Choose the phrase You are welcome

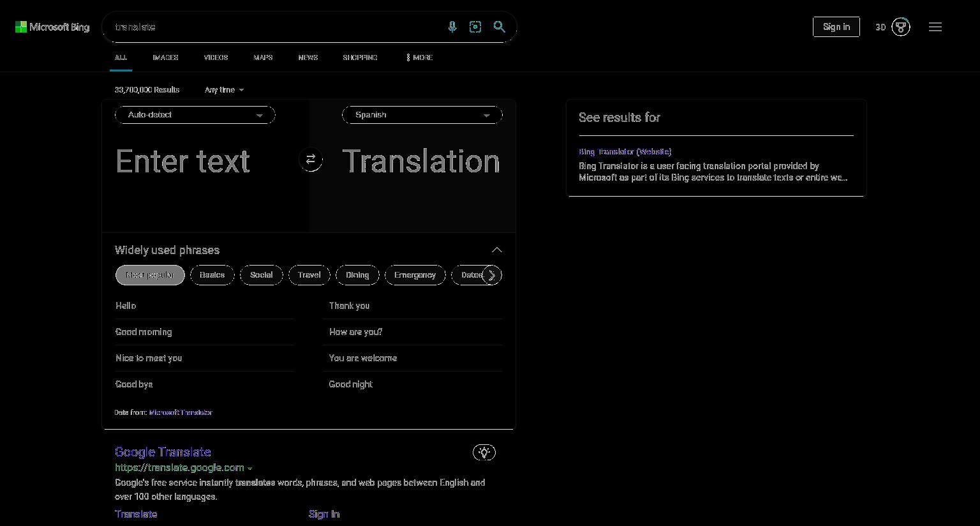[x=363, y=358]
